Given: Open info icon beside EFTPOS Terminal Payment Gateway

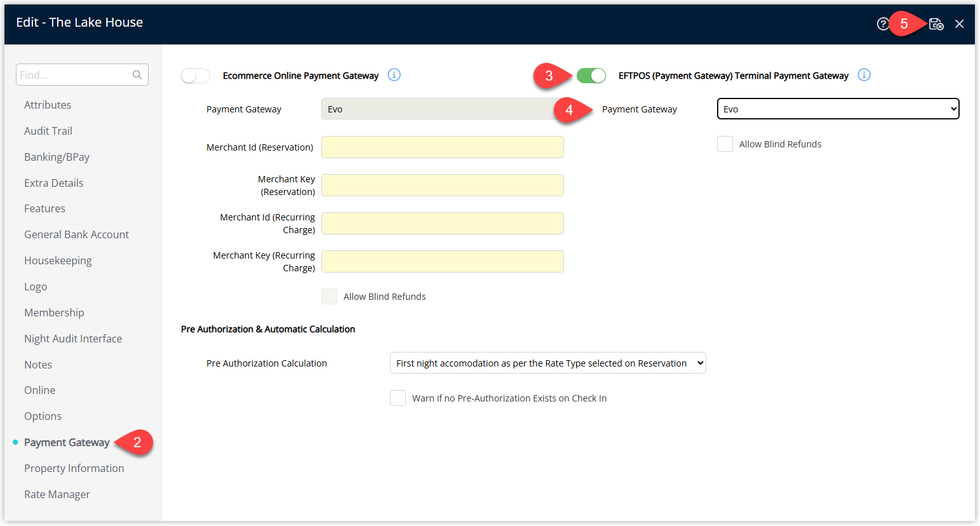Looking at the screenshot, I should tap(864, 75).
